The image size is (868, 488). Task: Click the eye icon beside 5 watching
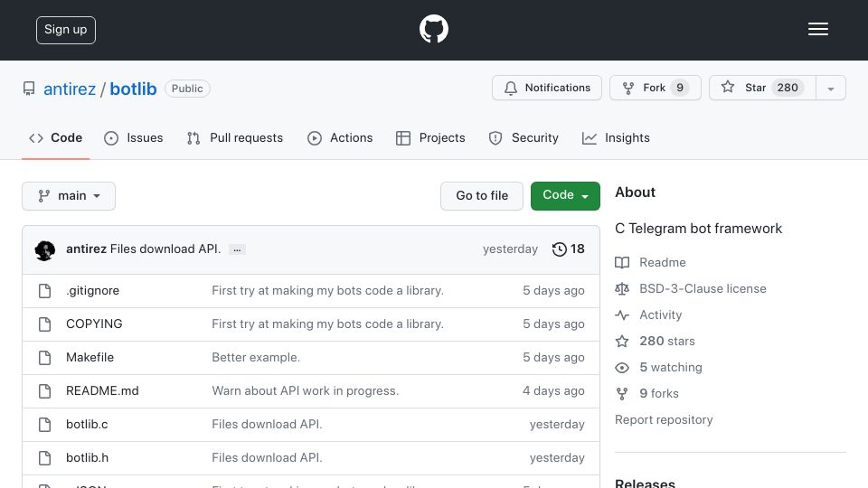tap(622, 368)
